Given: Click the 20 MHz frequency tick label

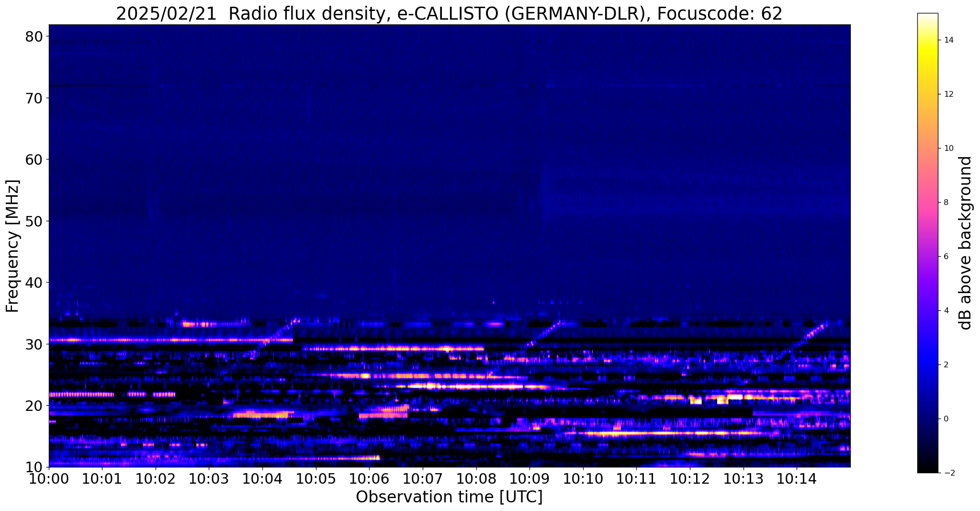Looking at the screenshot, I should coord(34,406).
